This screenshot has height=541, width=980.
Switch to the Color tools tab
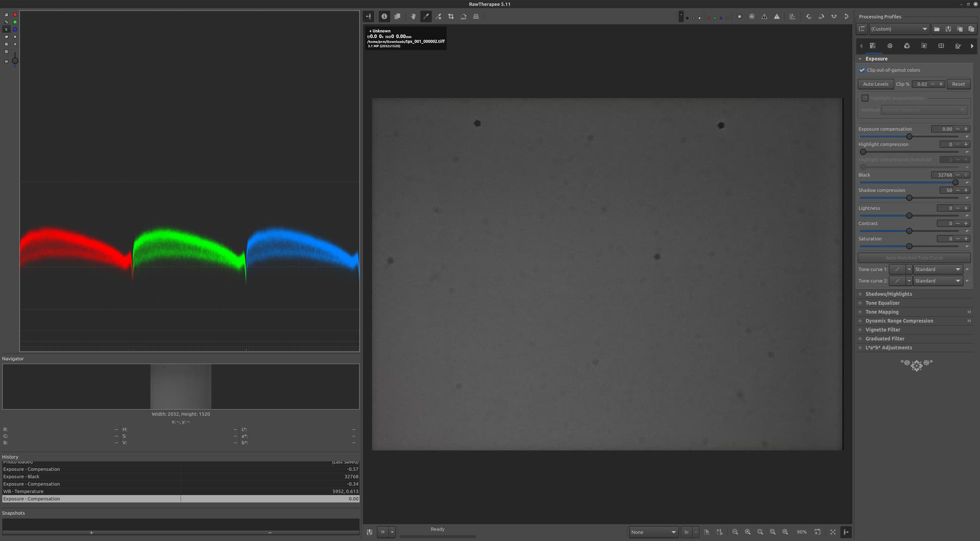(x=907, y=46)
